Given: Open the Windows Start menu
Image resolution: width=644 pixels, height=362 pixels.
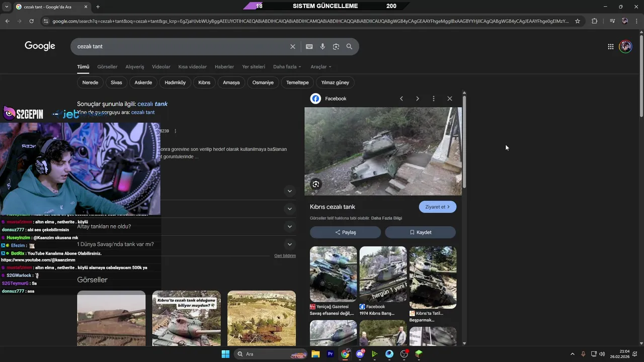Looking at the screenshot, I should click(x=225, y=354).
